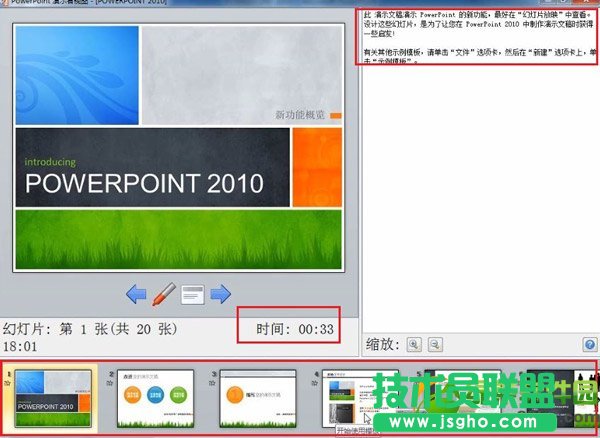Open the slide show menu icon
This screenshot has width=600, height=438.
coord(193,294)
